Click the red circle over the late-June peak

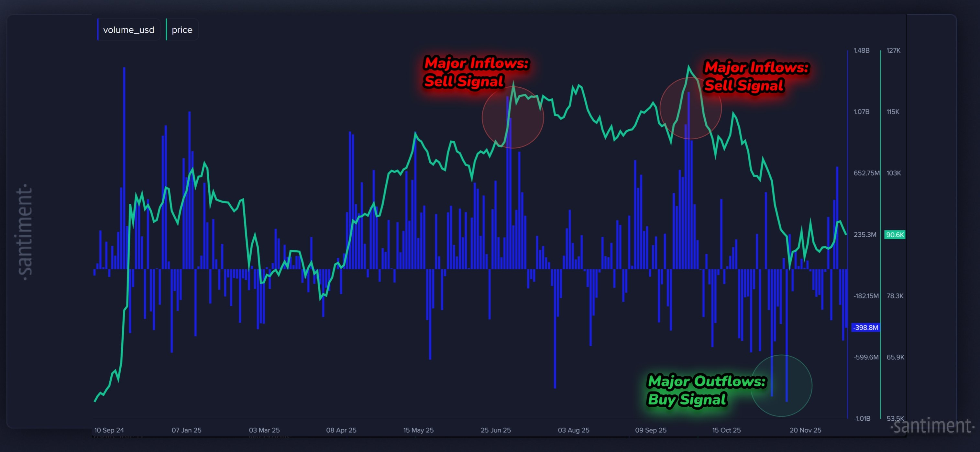(x=512, y=117)
